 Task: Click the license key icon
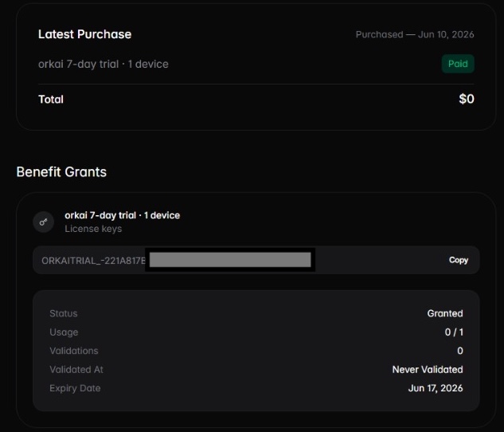(x=43, y=222)
